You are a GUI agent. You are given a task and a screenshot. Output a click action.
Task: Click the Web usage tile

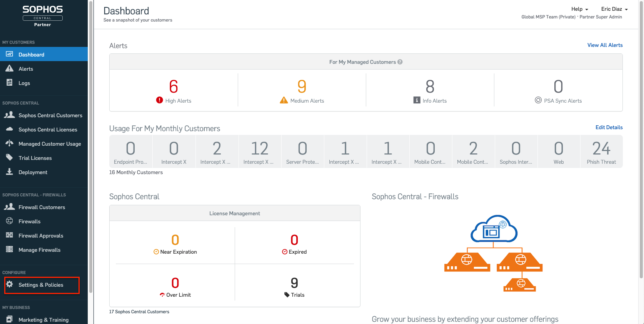[559, 151]
